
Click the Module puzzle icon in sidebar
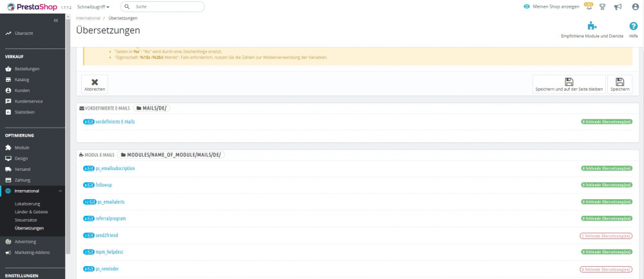click(8, 148)
